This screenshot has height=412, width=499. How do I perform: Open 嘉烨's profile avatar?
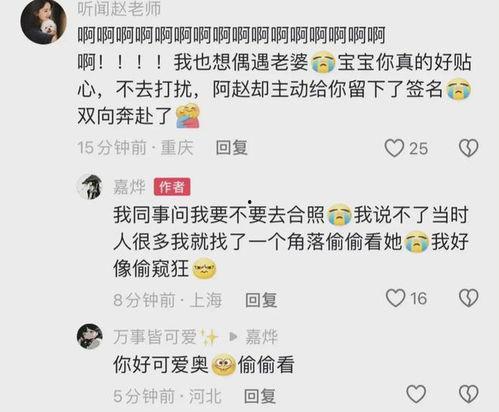[89, 186]
